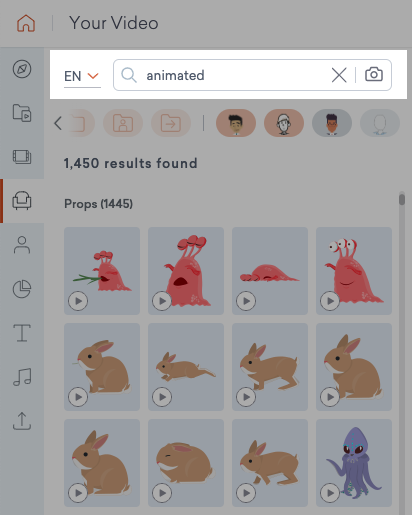Viewport: 412px width, 515px height.
Task: Toggle the person folder filter chip
Action: (123, 123)
